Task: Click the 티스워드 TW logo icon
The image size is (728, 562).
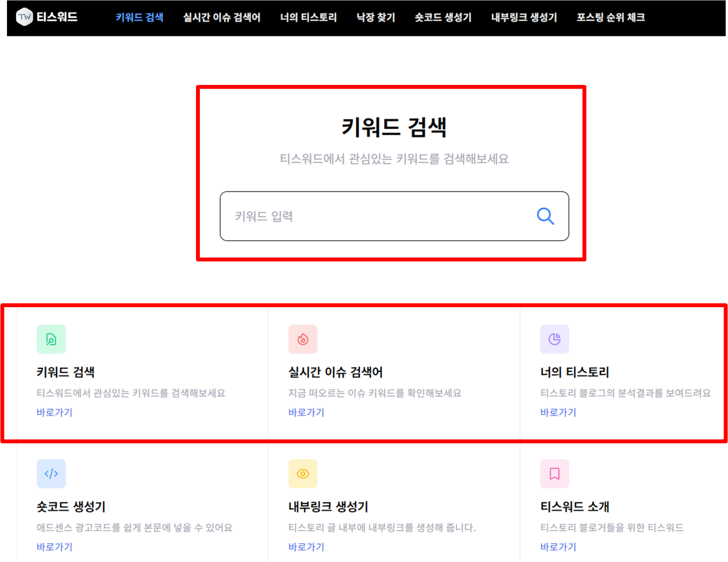Action: click(24, 17)
